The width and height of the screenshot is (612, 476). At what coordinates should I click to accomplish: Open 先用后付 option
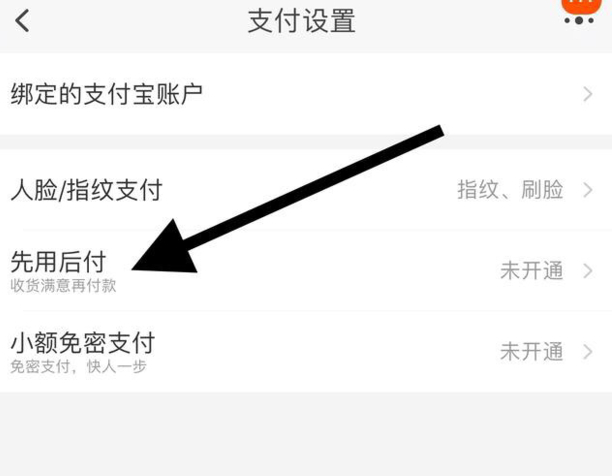click(306, 270)
